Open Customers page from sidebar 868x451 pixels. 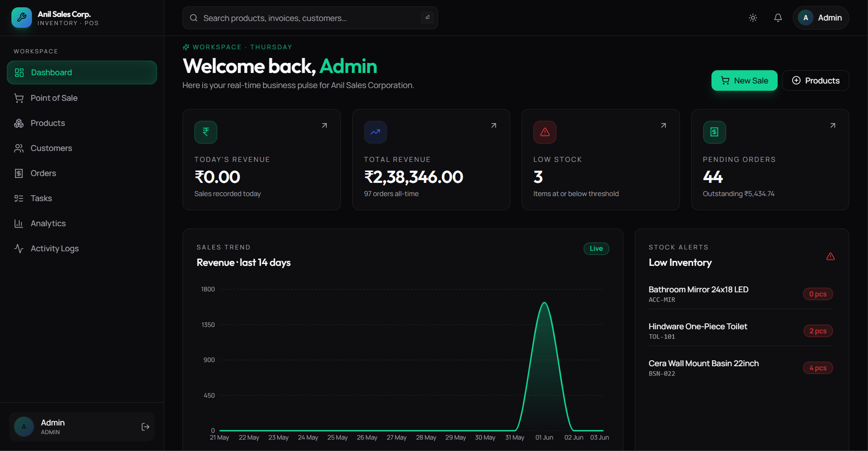coord(82,148)
